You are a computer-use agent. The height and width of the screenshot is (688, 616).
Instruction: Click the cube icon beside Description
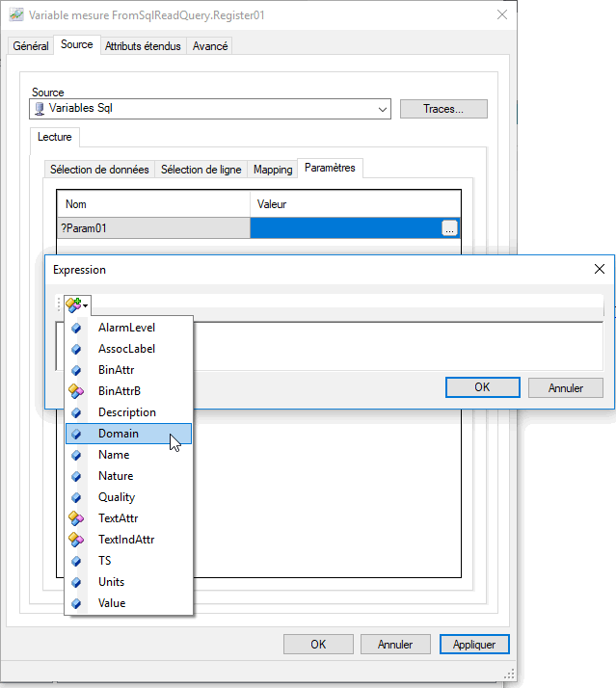pyautogui.click(x=77, y=412)
